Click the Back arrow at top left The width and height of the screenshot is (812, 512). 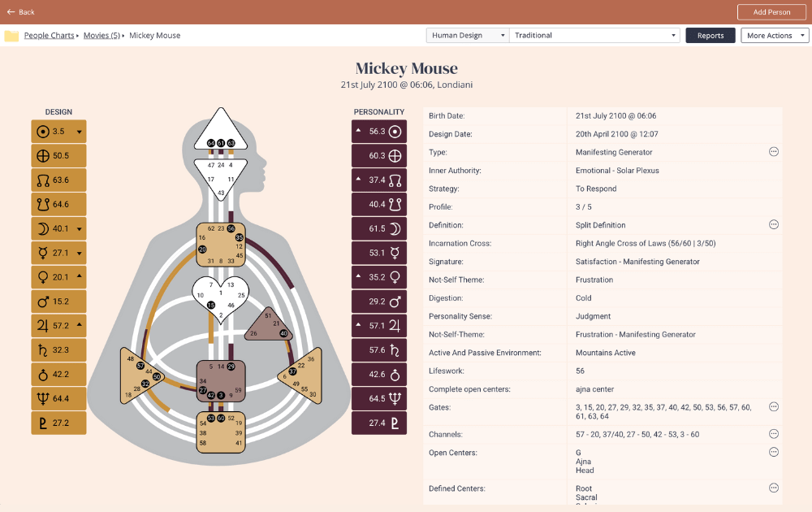tap(10, 11)
